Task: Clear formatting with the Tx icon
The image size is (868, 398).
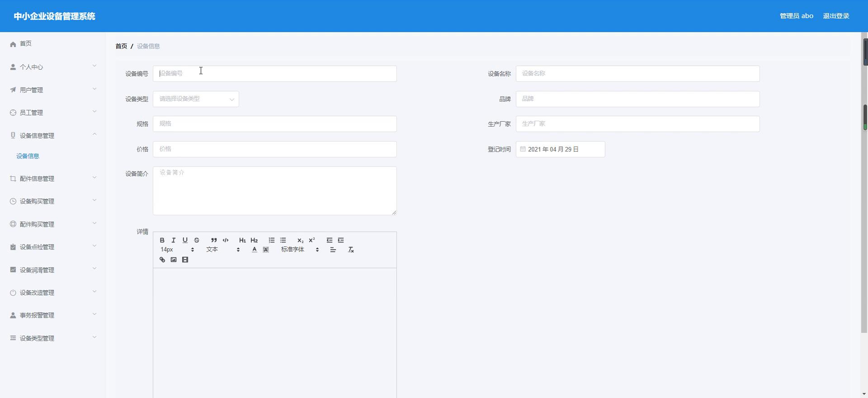Action: click(x=351, y=250)
